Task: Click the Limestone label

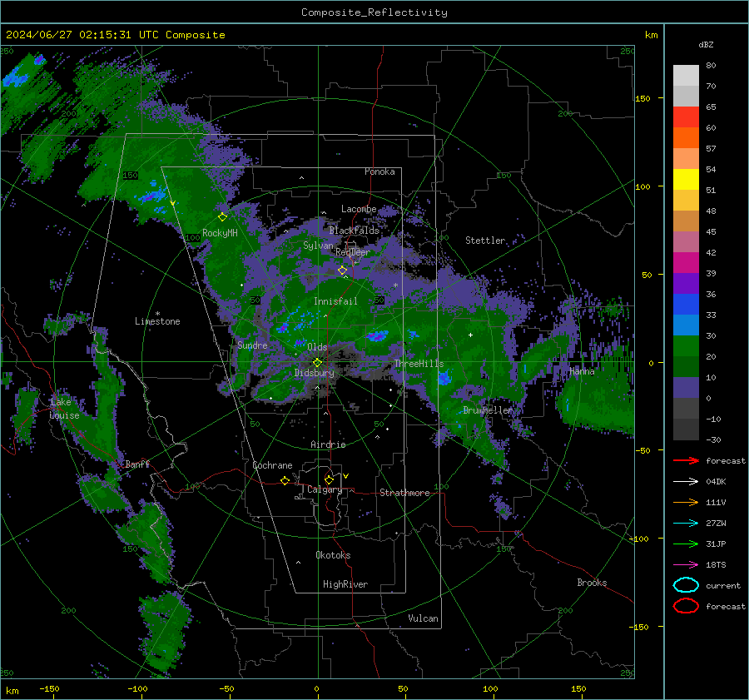Action: (157, 321)
